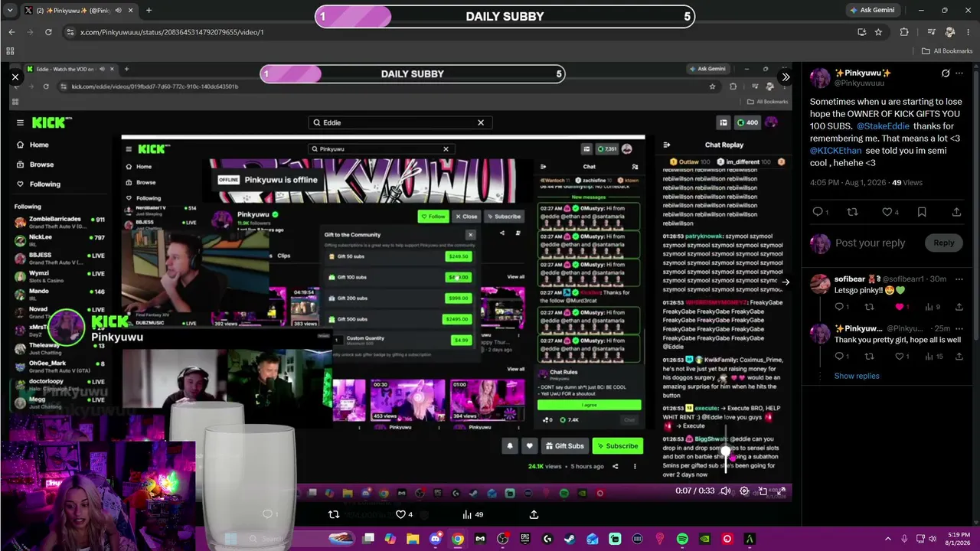View analytics showing 15 on Pinkyuwu's reply
980x551 pixels.
[934, 356]
